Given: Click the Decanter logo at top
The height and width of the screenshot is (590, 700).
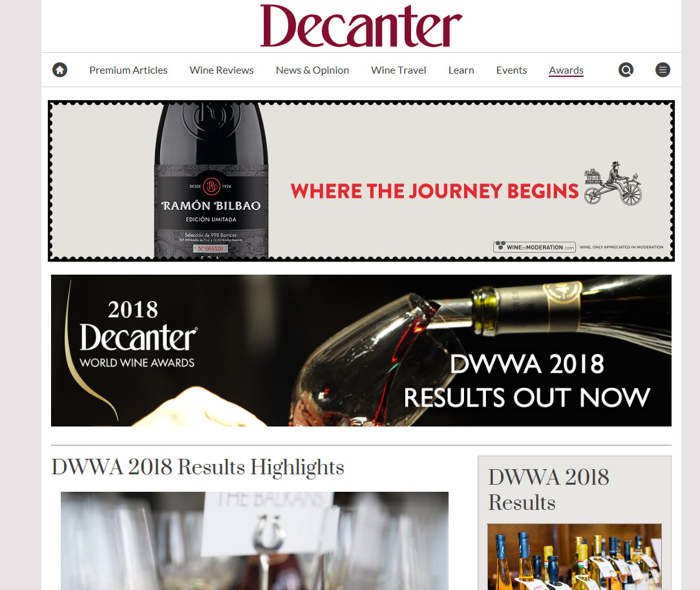Looking at the screenshot, I should coord(361,25).
